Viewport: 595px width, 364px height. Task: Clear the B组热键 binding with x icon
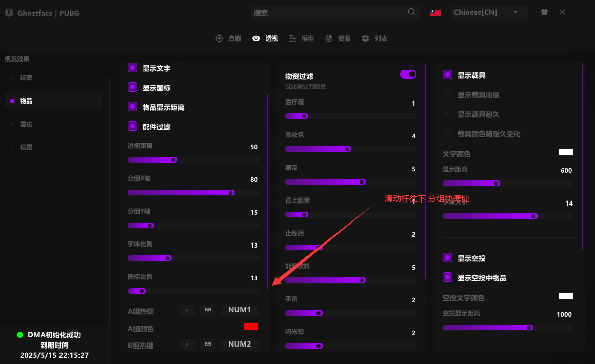point(187,345)
